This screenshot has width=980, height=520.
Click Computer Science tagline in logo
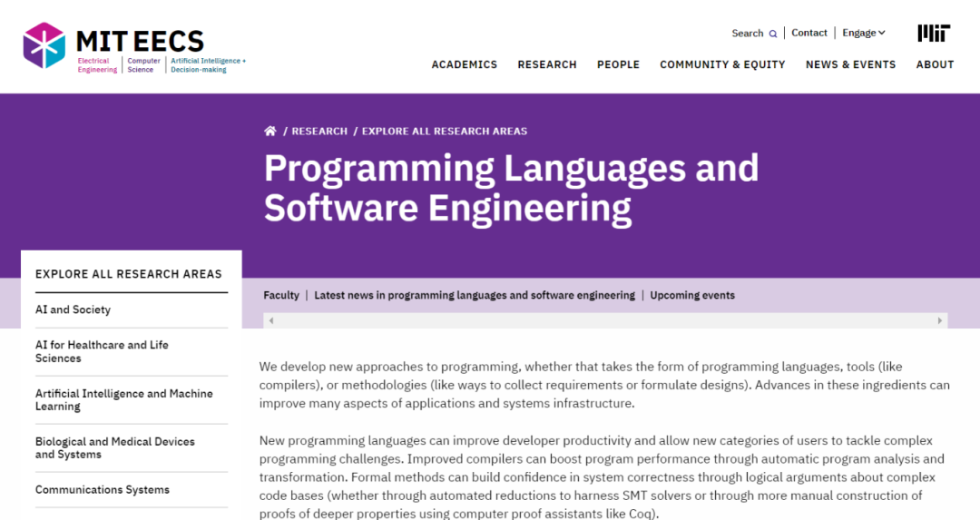[x=143, y=65]
